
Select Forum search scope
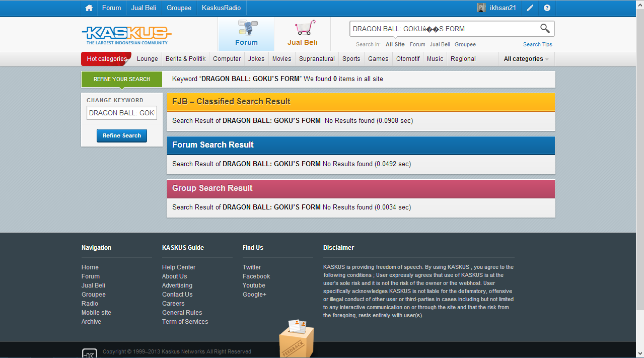click(417, 44)
